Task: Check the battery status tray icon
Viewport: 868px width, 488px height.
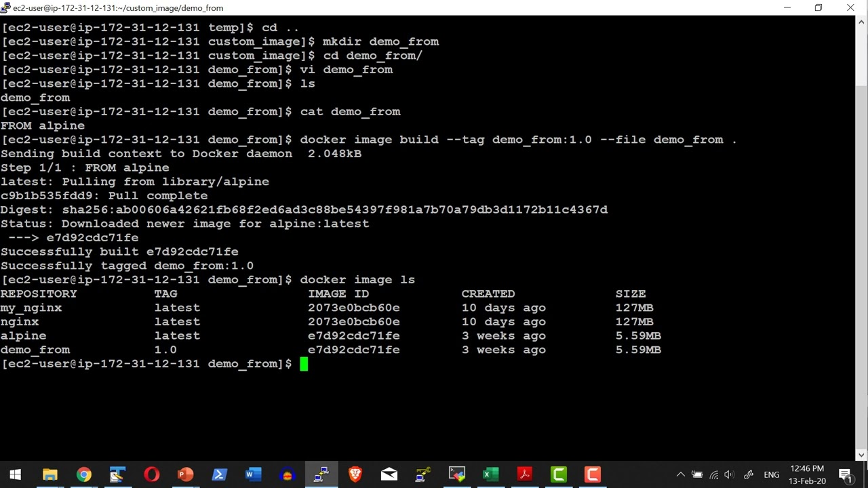Action: point(697,474)
